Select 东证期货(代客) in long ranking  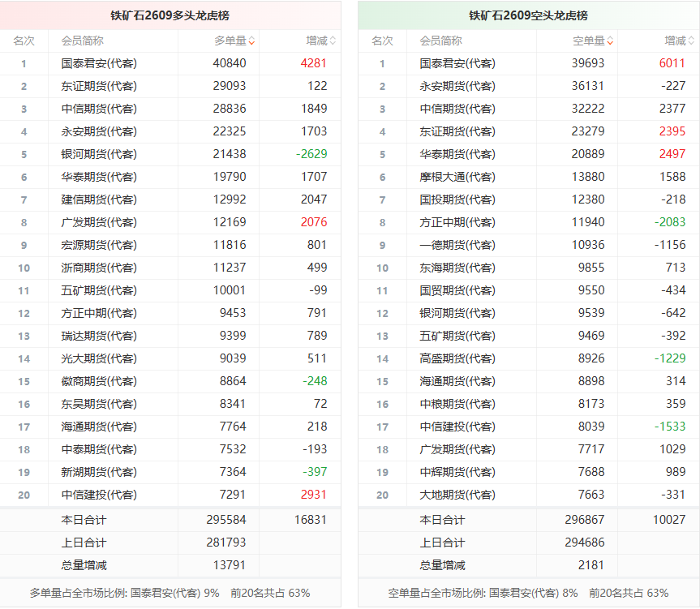tap(99, 87)
